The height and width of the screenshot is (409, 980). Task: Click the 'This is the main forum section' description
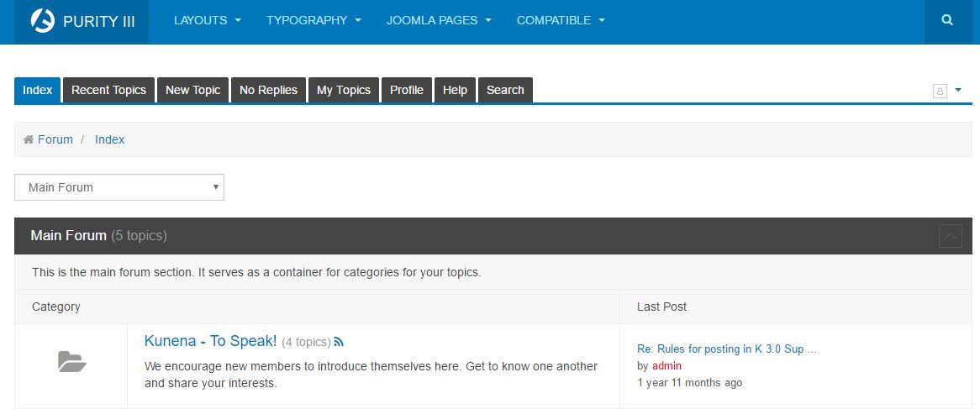(x=256, y=272)
